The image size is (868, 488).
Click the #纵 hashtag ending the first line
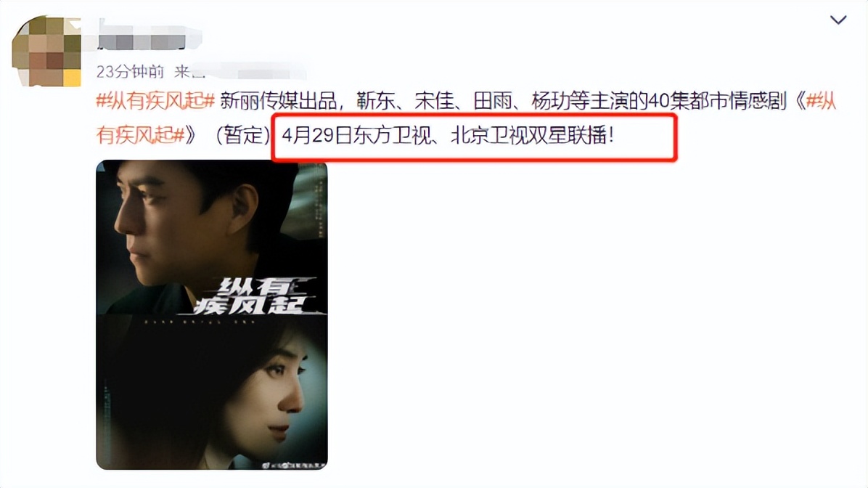(x=821, y=101)
